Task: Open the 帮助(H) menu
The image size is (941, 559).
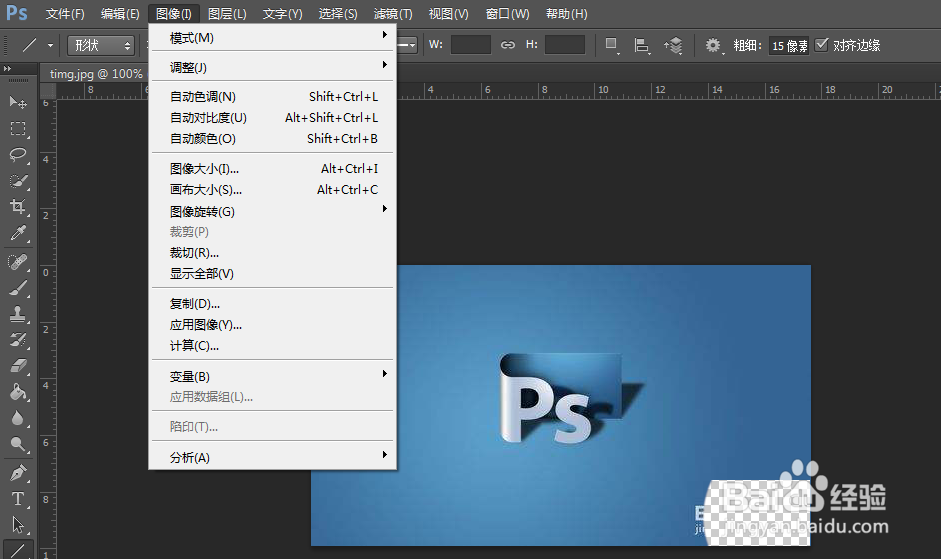Action: click(x=567, y=13)
